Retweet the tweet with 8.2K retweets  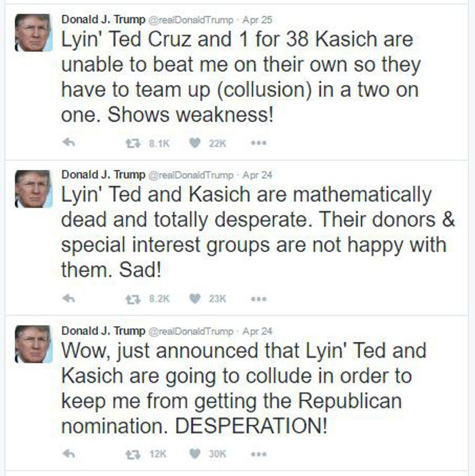click(131, 299)
